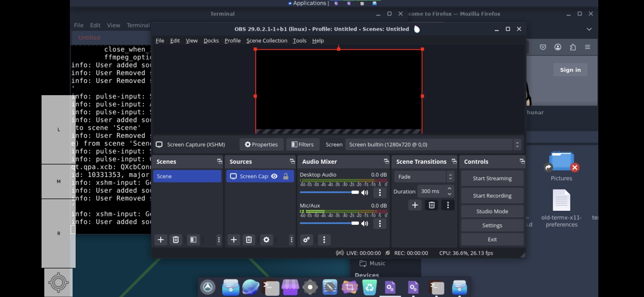Viewport: 644px width, 297px height.
Task: Mute Desktop Audio speaker icon
Action: click(x=365, y=193)
